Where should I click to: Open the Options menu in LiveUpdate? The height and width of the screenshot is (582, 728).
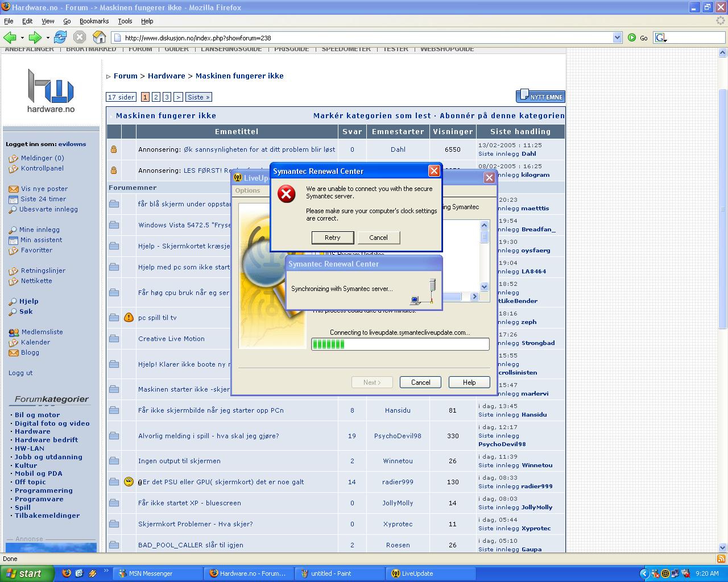click(x=247, y=190)
